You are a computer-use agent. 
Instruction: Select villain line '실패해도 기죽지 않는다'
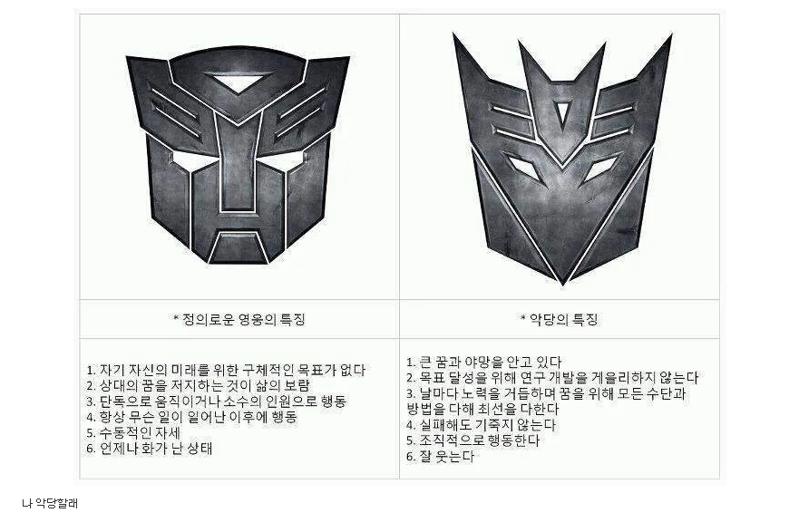click(x=481, y=424)
